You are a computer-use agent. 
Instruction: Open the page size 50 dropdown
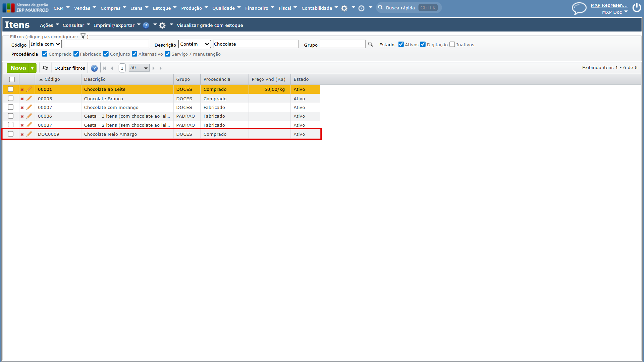tap(139, 68)
